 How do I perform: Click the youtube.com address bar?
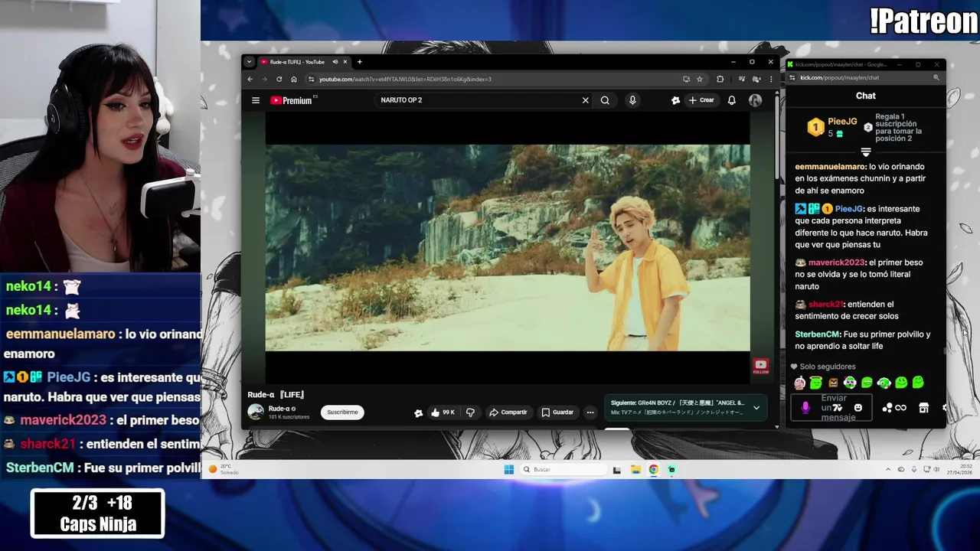[498, 79]
